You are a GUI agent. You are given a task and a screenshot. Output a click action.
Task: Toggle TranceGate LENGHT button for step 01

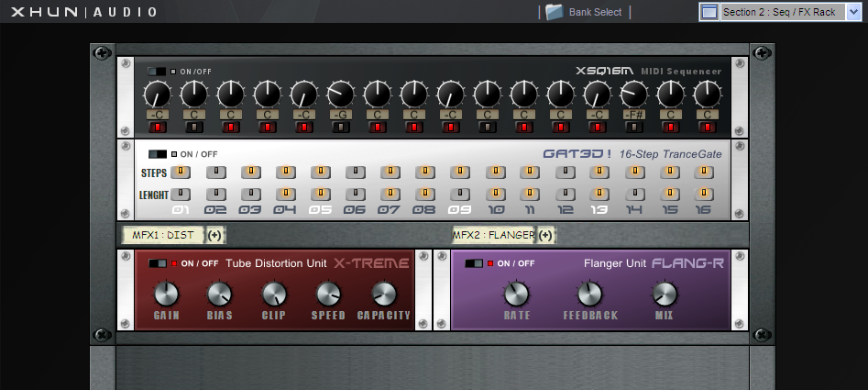pos(181,194)
